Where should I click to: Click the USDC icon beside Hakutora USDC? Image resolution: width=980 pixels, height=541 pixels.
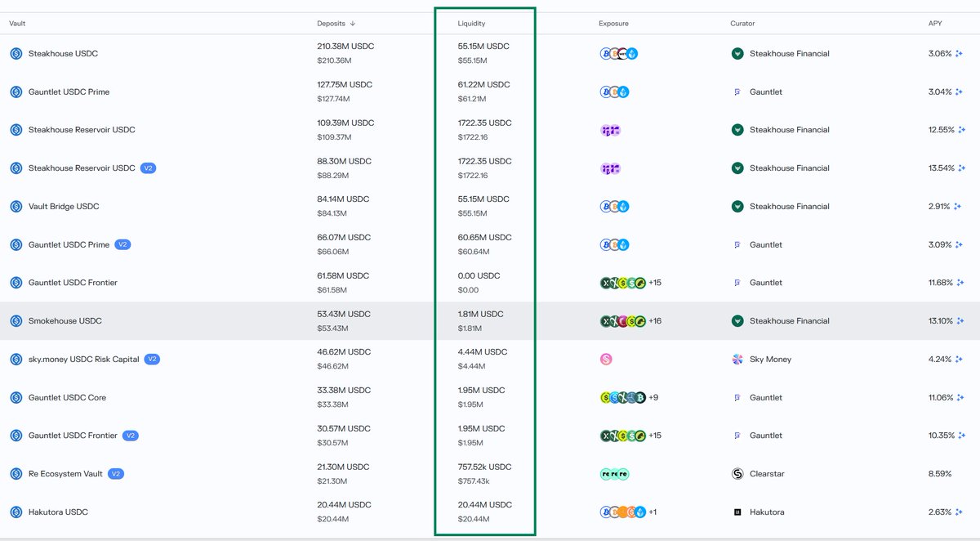click(x=16, y=512)
